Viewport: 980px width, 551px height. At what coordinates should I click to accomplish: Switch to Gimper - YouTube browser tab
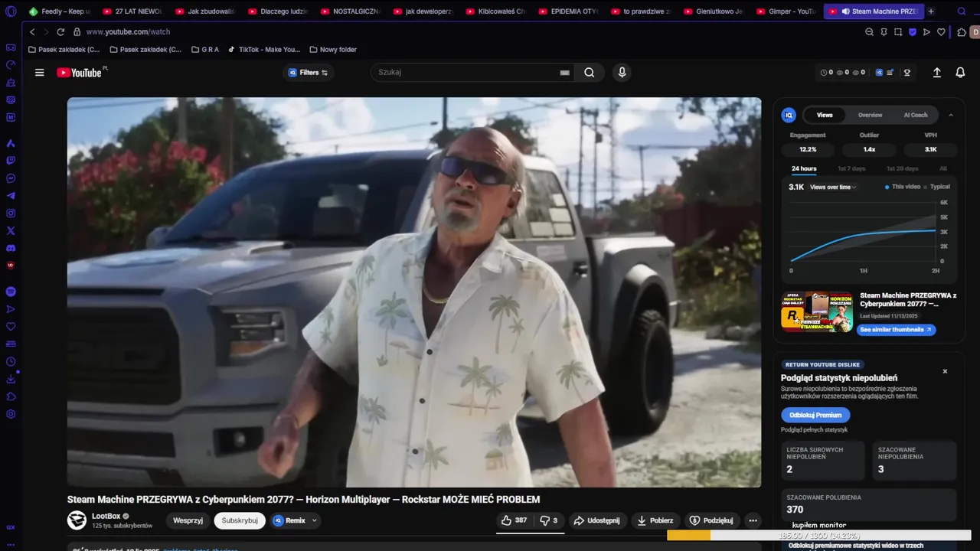(x=786, y=11)
